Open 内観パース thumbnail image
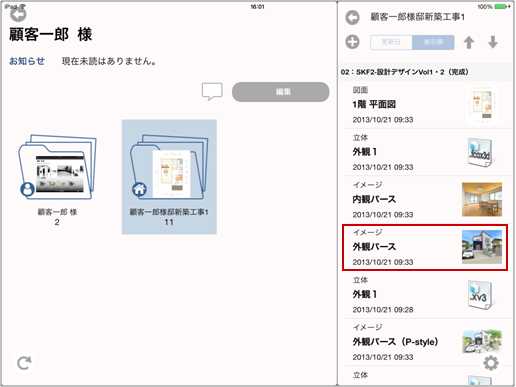 click(482, 199)
